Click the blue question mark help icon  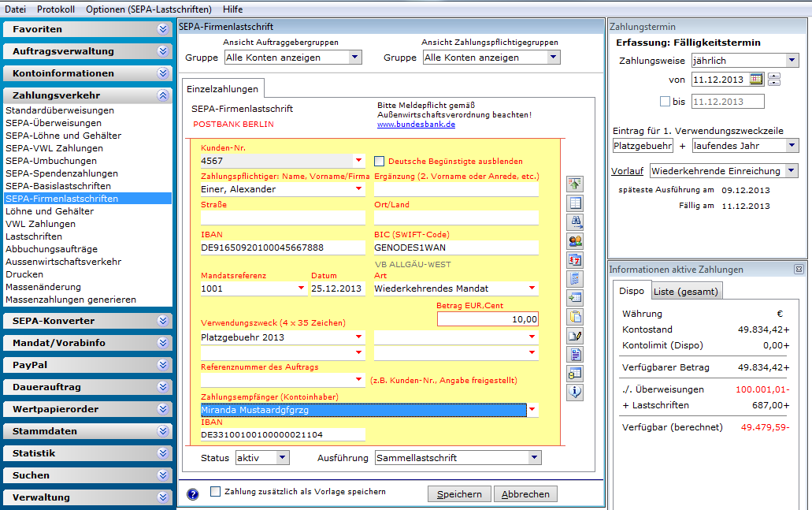pyautogui.click(x=193, y=494)
